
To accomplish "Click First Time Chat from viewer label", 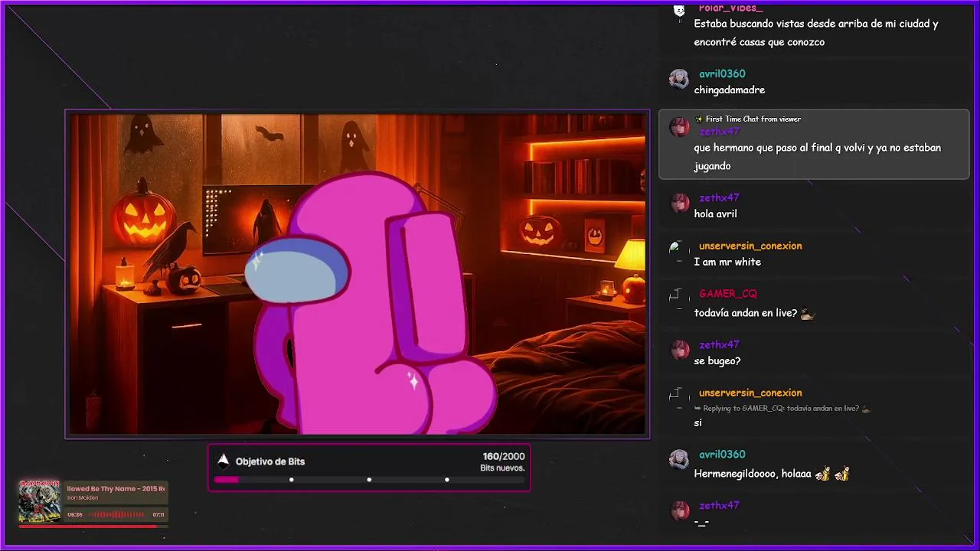I will 753,119.
